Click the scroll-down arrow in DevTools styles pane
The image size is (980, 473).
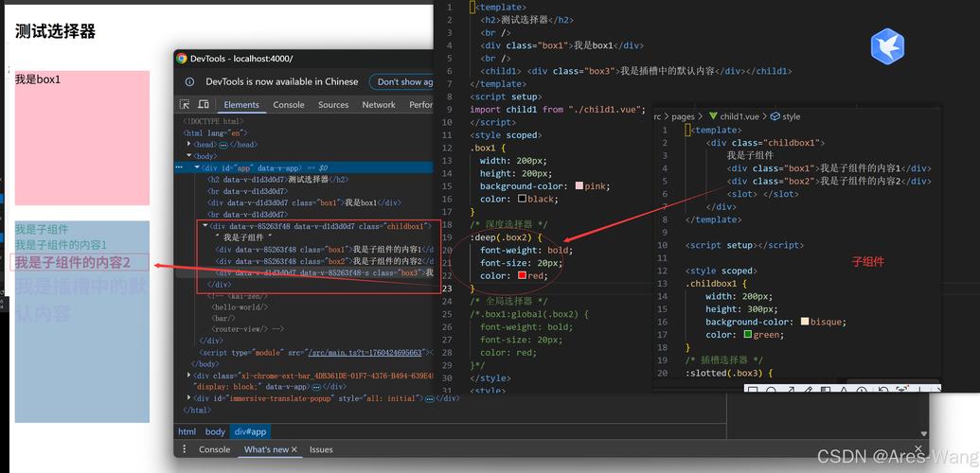coord(924,433)
